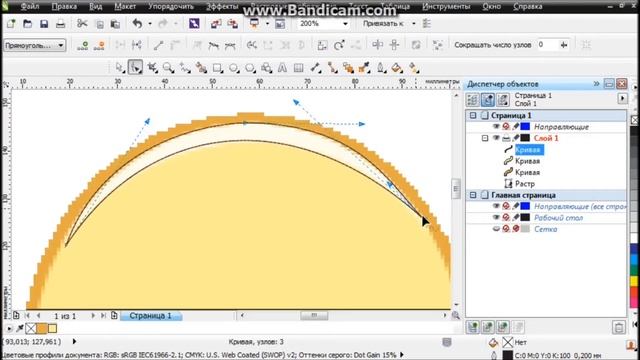640x360 pixels.
Task: Click the Smooth node icon
Action: (x=214, y=45)
